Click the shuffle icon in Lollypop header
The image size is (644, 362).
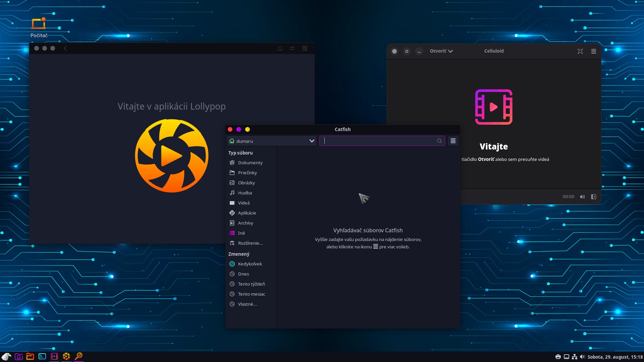point(292,48)
